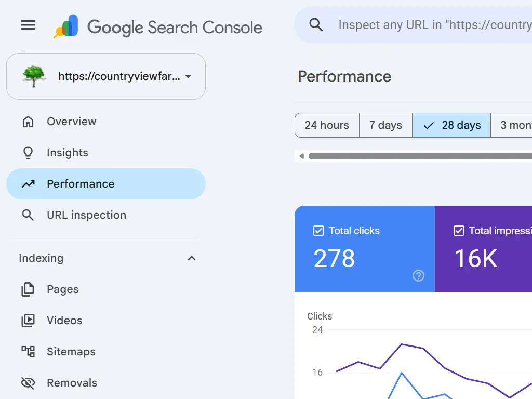The image size is (532, 399).
Task: Open the help icon on Total clicks card
Action: coord(418,275)
